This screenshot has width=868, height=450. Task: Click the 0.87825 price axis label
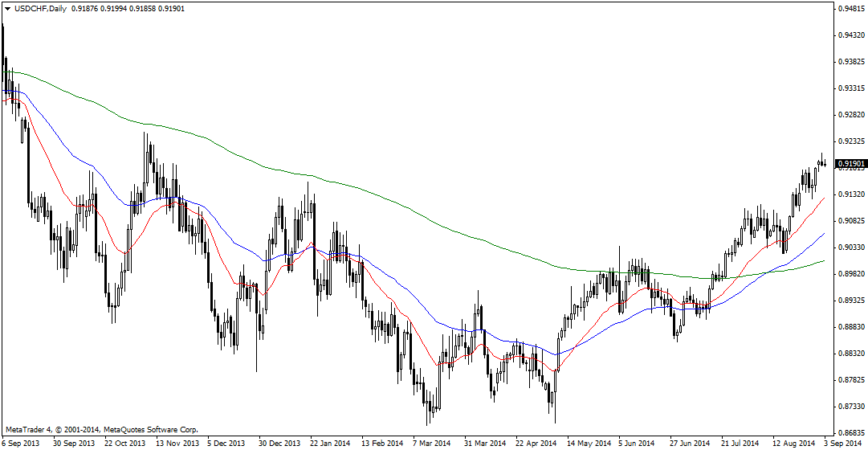point(850,380)
